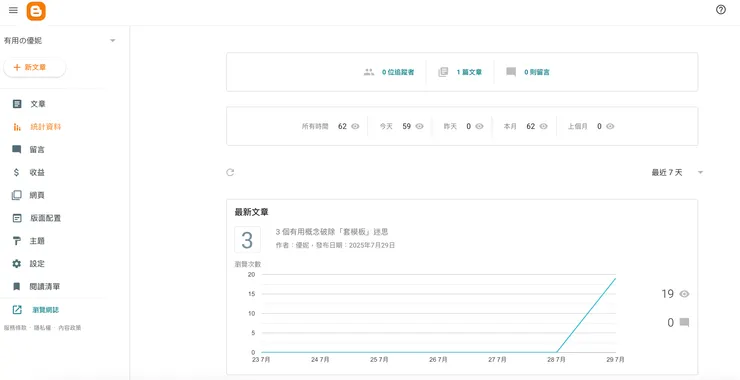The width and height of the screenshot is (740, 380).
Task: Open the help question mark icon
Action: point(721,10)
